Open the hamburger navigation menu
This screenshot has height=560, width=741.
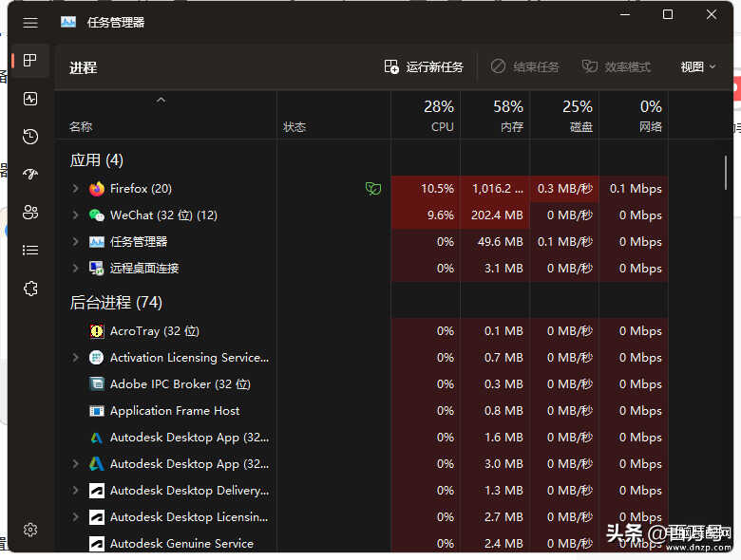(30, 23)
